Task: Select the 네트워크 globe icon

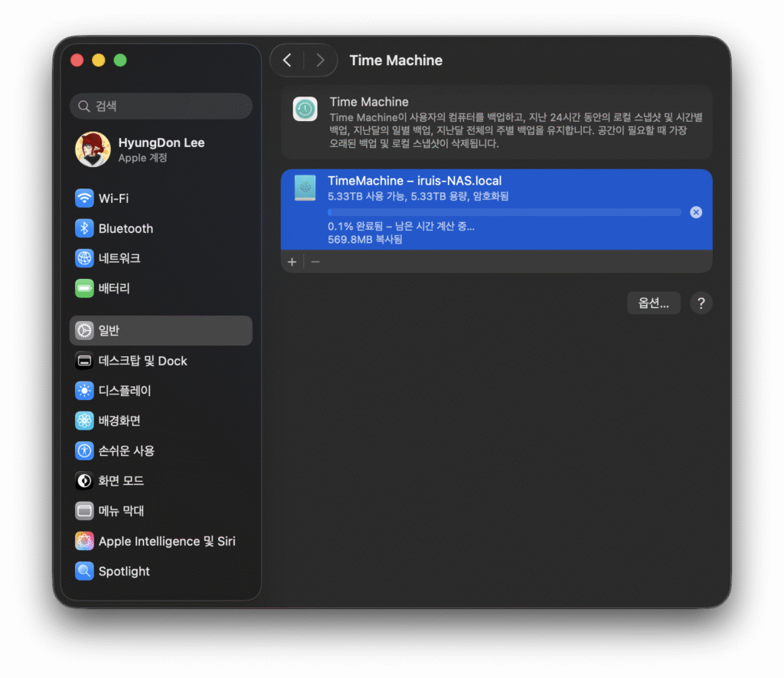Action: coord(84,258)
